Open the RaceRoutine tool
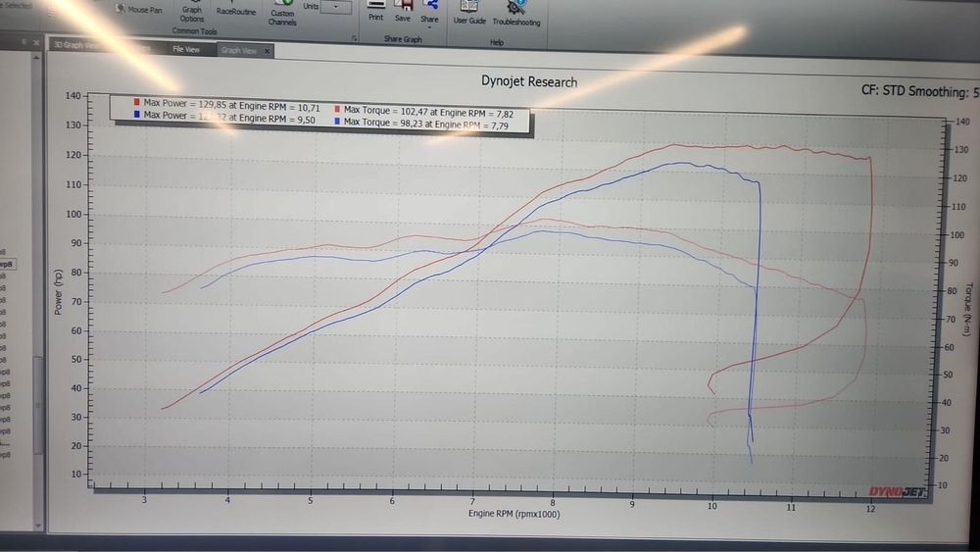The image size is (980, 552). click(x=235, y=10)
